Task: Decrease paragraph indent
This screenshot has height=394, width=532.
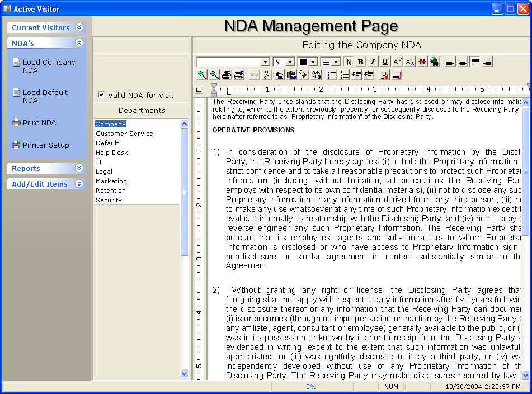Action: (x=369, y=75)
